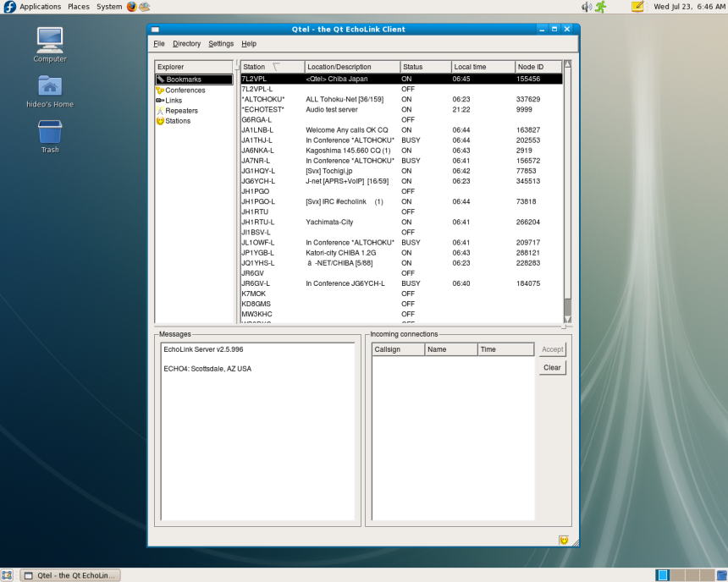Image resolution: width=728 pixels, height=582 pixels.
Task: Open the Qtel window menu icon
Action: pyautogui.click(x=155, y=30)
